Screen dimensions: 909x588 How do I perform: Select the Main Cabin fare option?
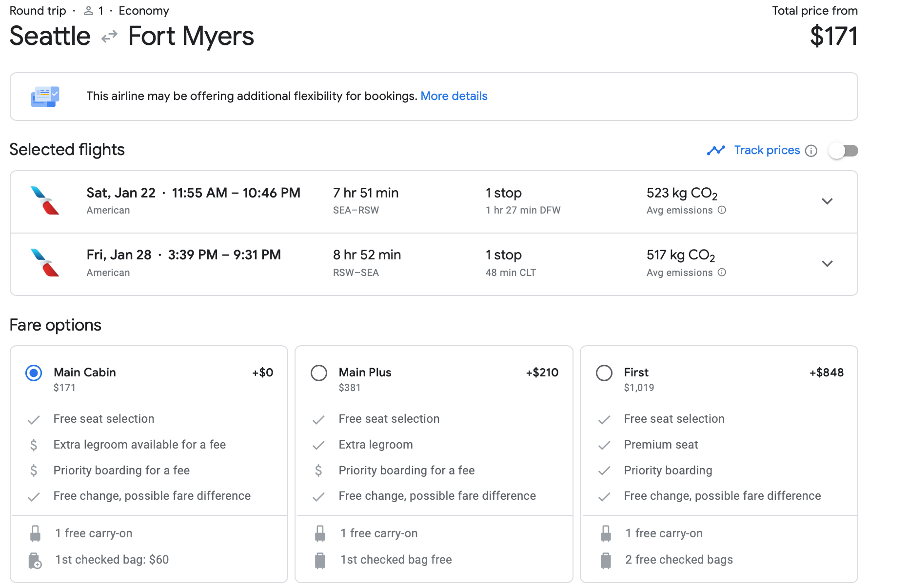pyautogui.click(x=34, y=373)
